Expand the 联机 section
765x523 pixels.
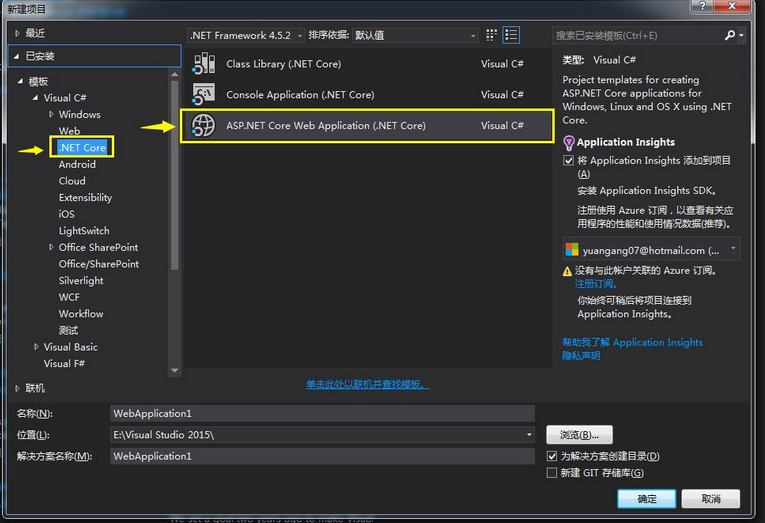pyautogui.click(x=17, y=388)
